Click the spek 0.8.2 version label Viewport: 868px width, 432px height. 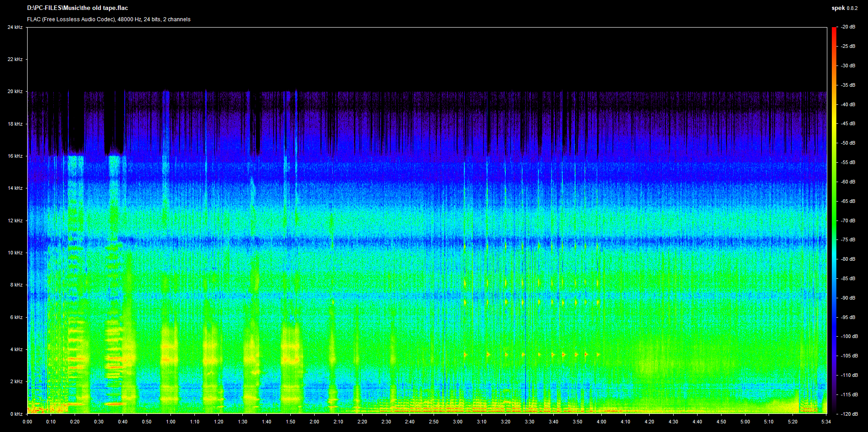[x=844, y=8]
